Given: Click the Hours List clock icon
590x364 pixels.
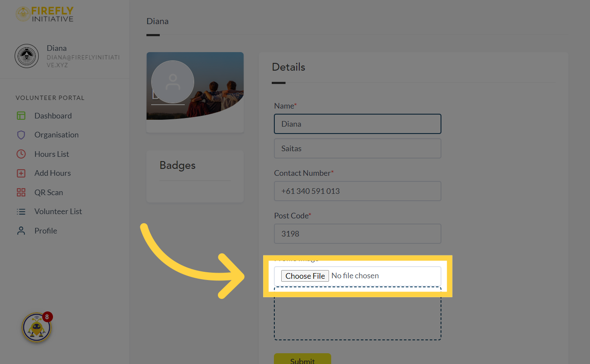Looking at the screenshot, I should [x=21, y=154].
